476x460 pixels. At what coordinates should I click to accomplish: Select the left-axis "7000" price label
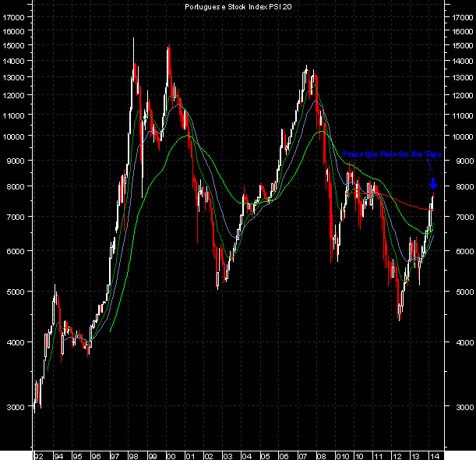click(16, 217)
